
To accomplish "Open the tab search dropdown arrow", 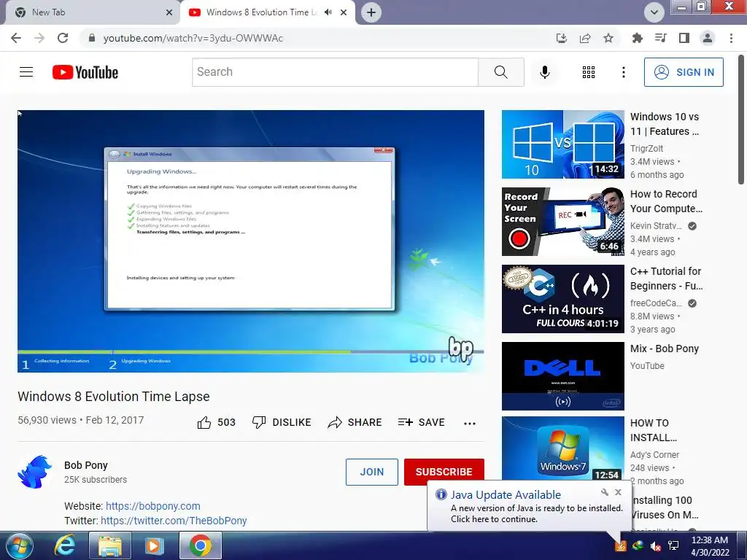I will tap(654, 12).
